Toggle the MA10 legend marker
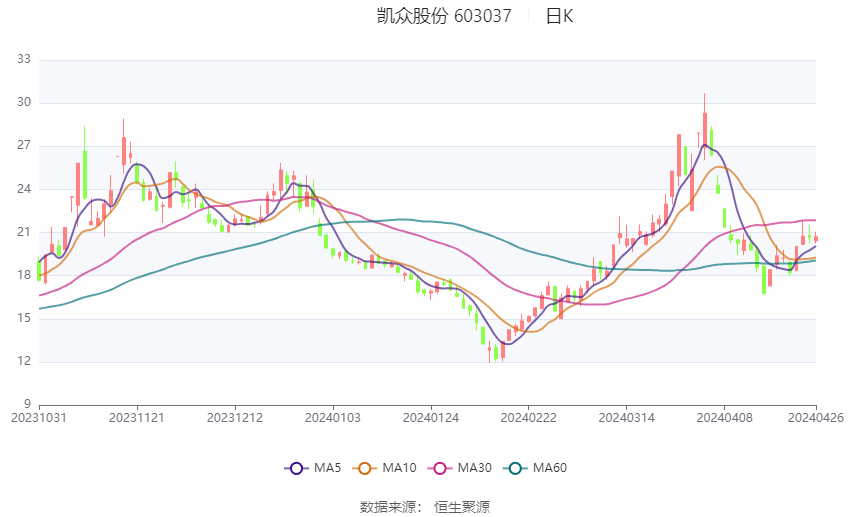 tap(365, 468)
